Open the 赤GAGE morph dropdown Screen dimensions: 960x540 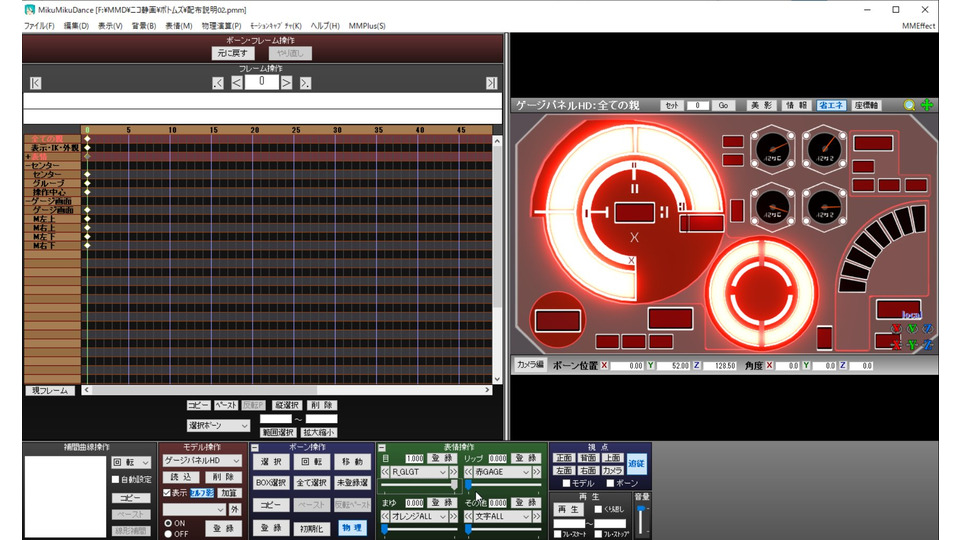(502, 472)
